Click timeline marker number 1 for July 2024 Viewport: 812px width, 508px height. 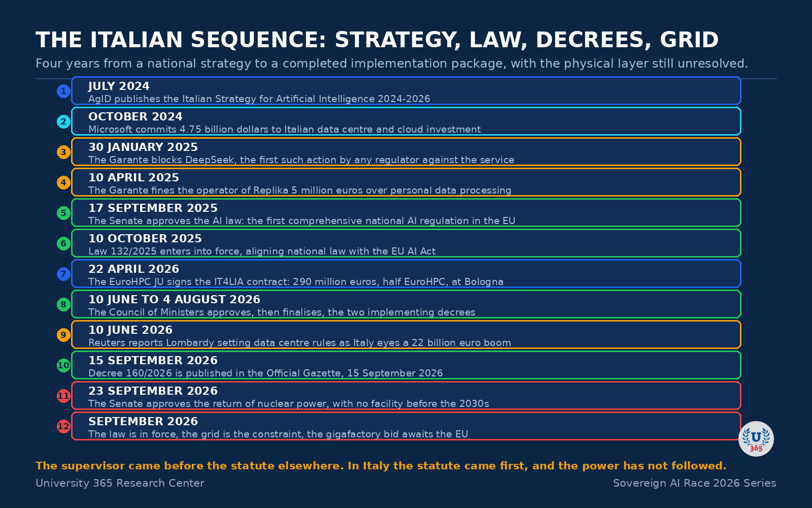(x=63, y=91)
